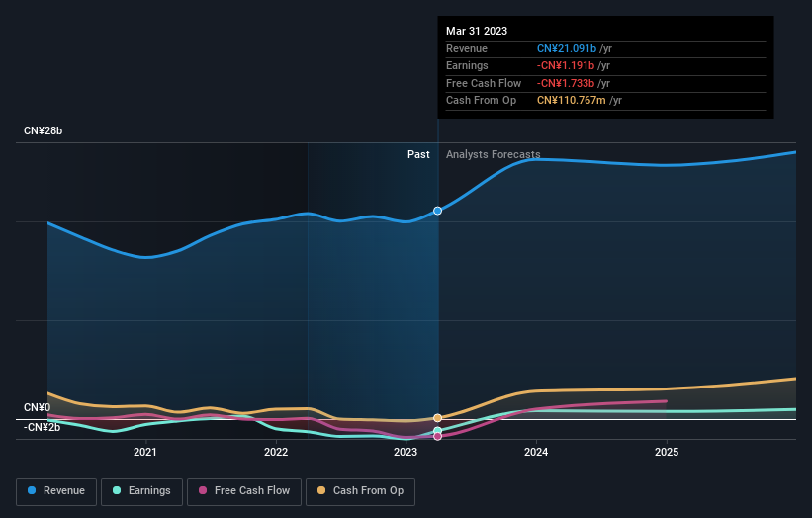Select the teal Earnings data point marker
Image resolution: width=812 pixels, height=518 pixels.
pos(437,431)
